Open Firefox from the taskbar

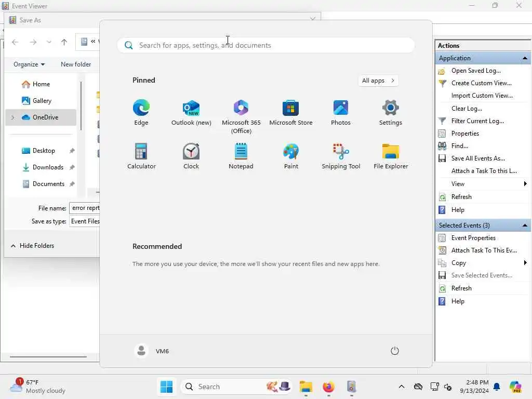pyautogui.click(x=328, y=387)
